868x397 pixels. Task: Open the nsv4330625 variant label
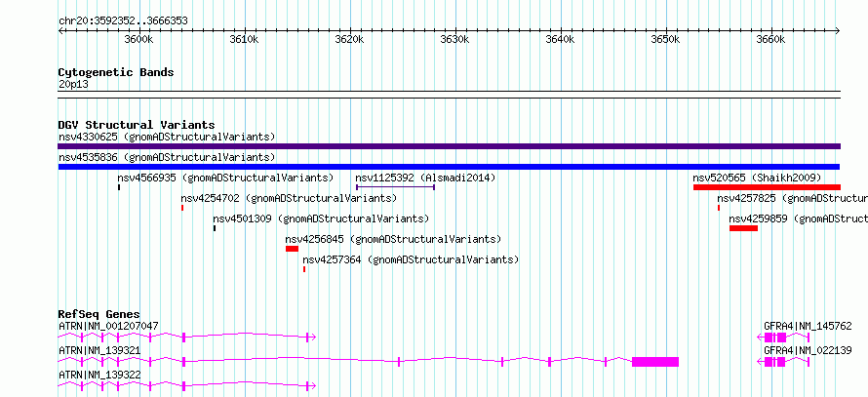[x=167, y=137]
